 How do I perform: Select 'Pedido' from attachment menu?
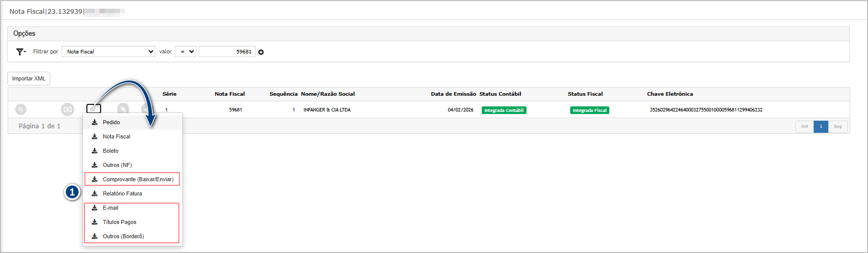(111, 122)
